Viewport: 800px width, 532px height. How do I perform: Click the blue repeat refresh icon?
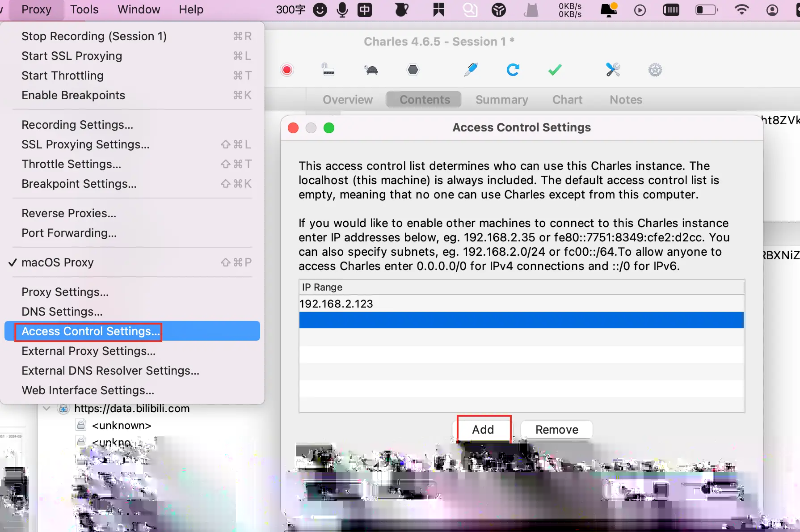513,70
